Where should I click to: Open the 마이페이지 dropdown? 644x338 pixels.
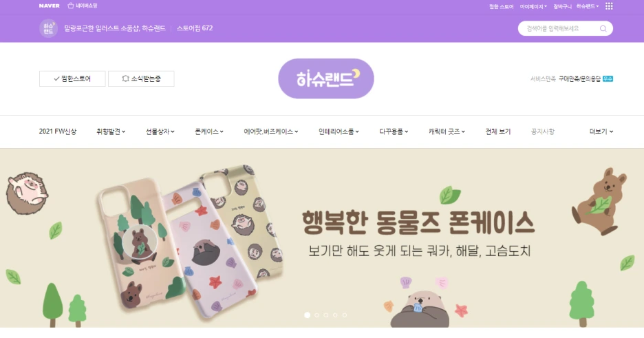point(533,6)
